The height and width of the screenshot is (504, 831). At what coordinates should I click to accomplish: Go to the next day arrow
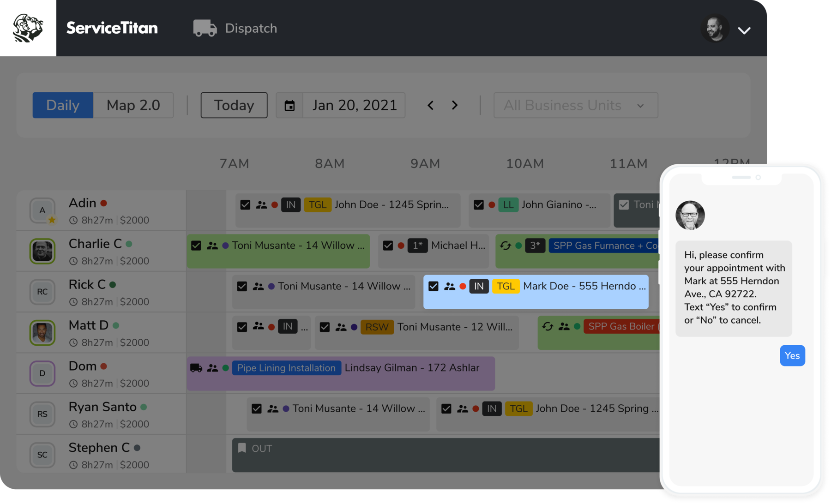pos(455,105)
